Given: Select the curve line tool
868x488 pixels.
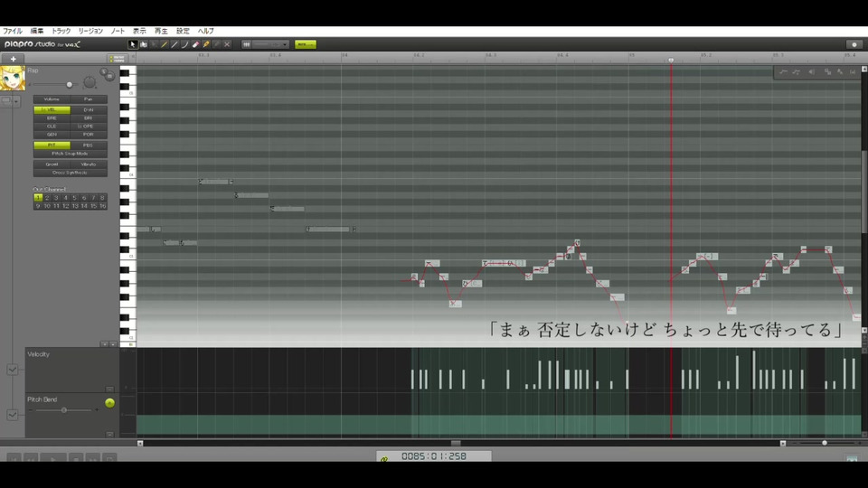Looking at the screenshot, I should [x=184, y=44].
